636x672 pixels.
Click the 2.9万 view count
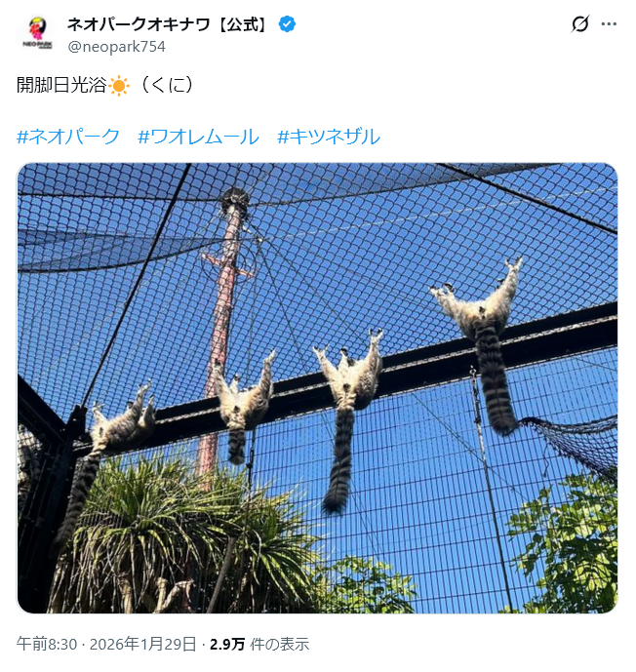[x=227, y=644]
